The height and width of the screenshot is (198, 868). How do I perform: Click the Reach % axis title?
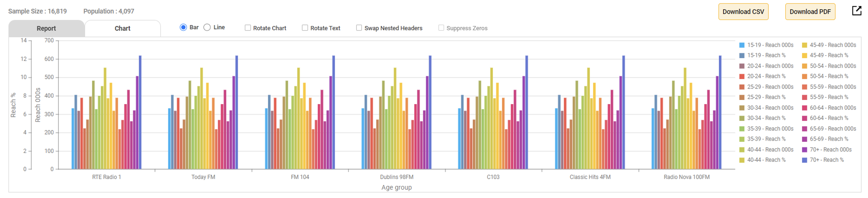click(x=13, y=105)
